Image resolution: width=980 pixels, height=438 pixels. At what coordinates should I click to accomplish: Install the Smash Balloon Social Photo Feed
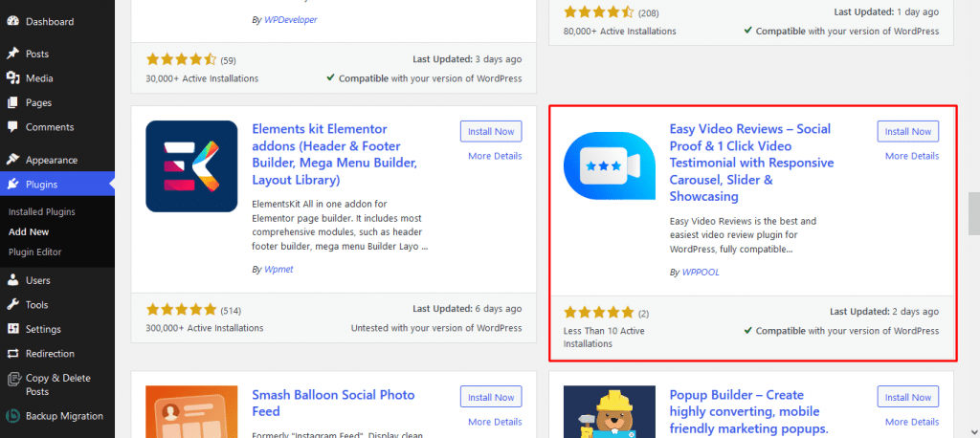(x=491, y=398)
